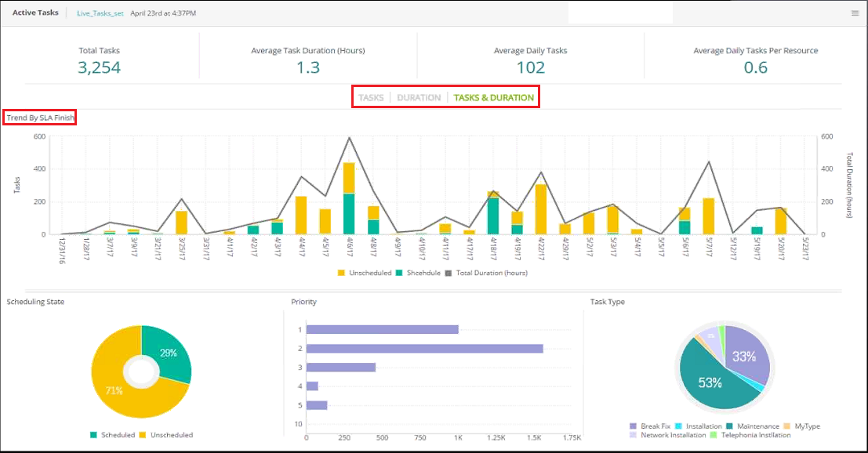This screenshot has height=453, width=868.
Task: Click the Priority 5 bar
Action: pos(317,405)
